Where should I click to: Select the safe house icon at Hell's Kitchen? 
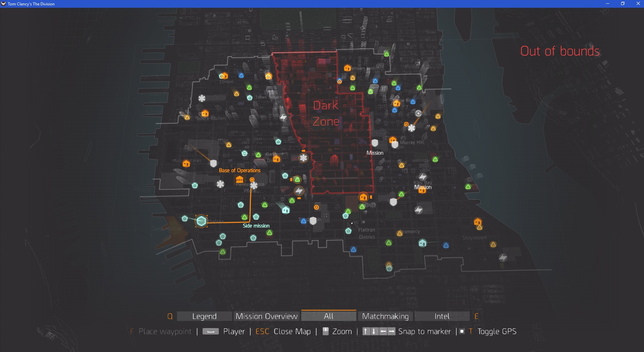205,113
